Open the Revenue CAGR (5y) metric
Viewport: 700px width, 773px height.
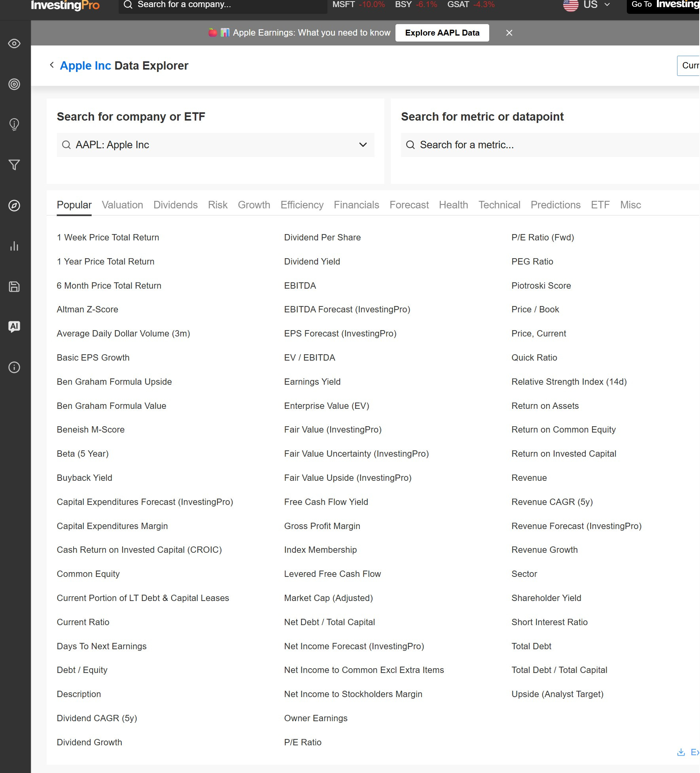point(552,502)
